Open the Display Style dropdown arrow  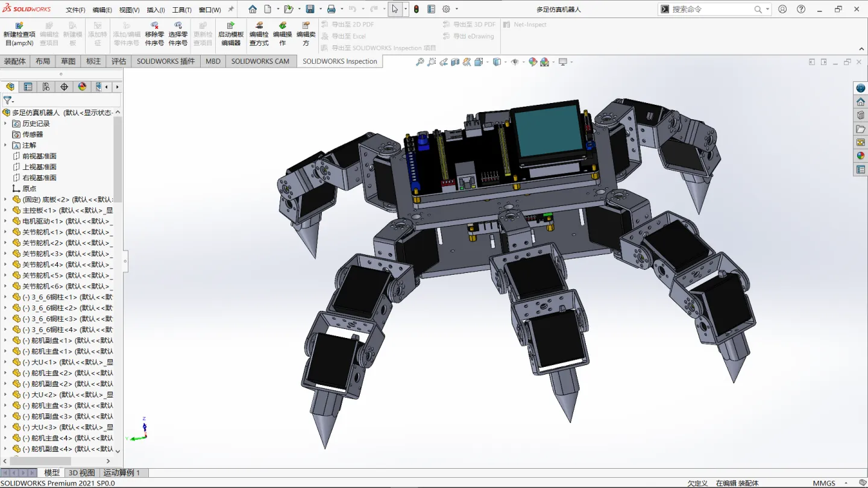tap(505, 62)
